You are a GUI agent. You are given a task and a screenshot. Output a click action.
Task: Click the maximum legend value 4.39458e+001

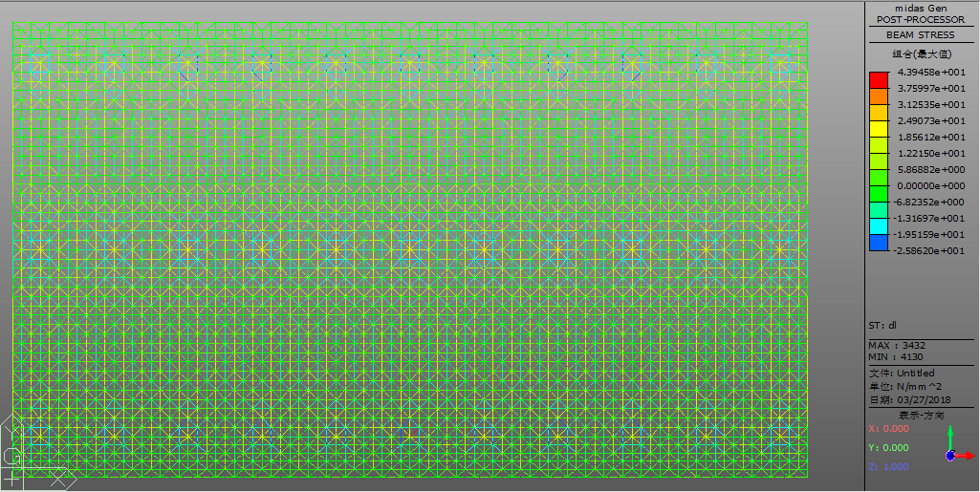[x=931, y=72]
